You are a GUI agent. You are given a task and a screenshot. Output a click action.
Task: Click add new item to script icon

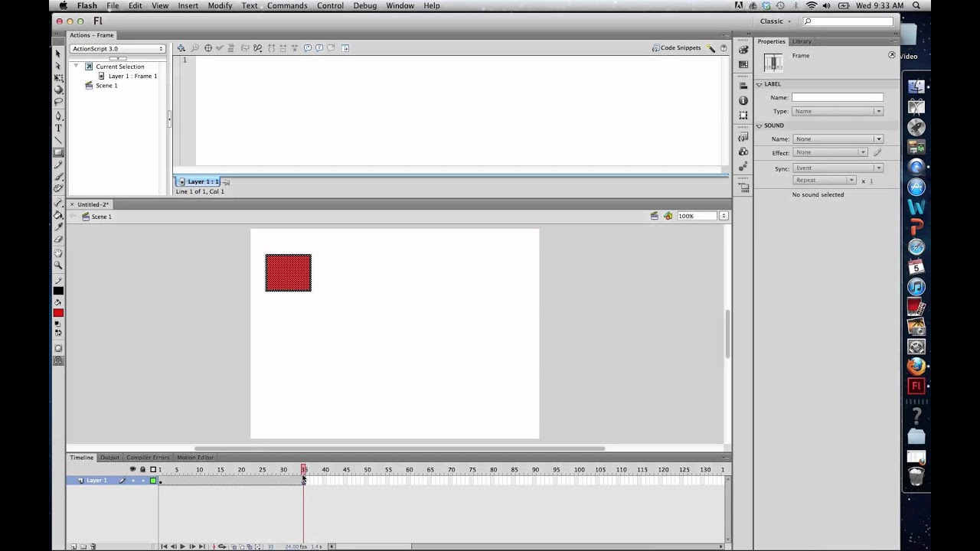(x=181, y=47)
